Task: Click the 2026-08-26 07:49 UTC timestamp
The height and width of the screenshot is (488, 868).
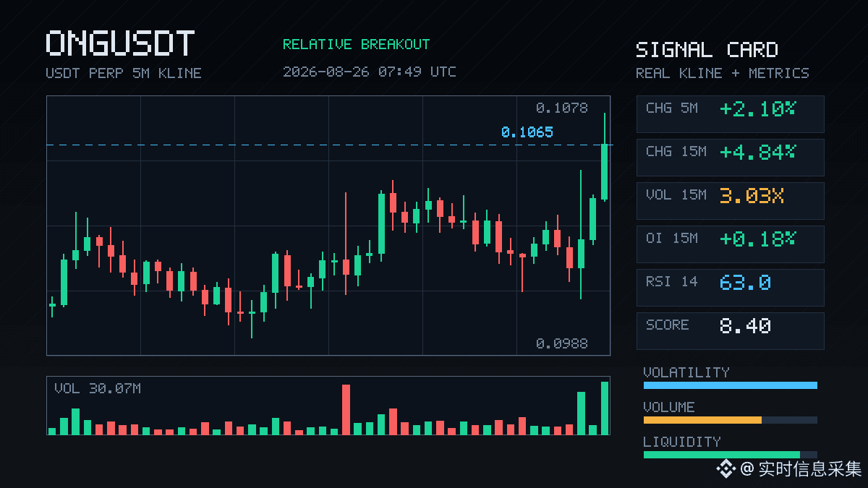Action: point(369,72)
